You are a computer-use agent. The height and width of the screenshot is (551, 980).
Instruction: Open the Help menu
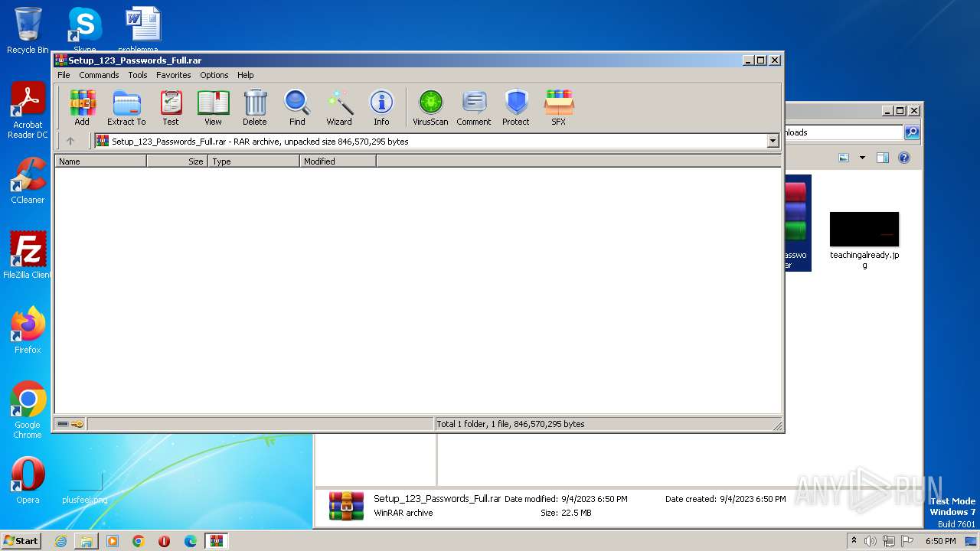(x=245, y=75)
